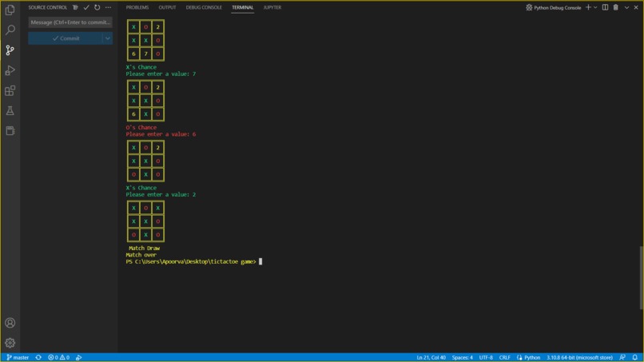Click the publish icon next to warnings count

(x=79, y=357)
